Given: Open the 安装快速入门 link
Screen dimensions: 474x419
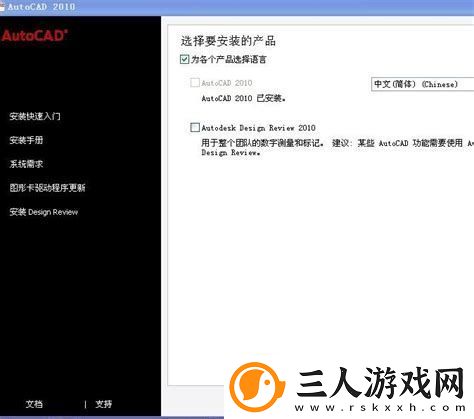Looking at the screenshot, I should click(35, 116).
